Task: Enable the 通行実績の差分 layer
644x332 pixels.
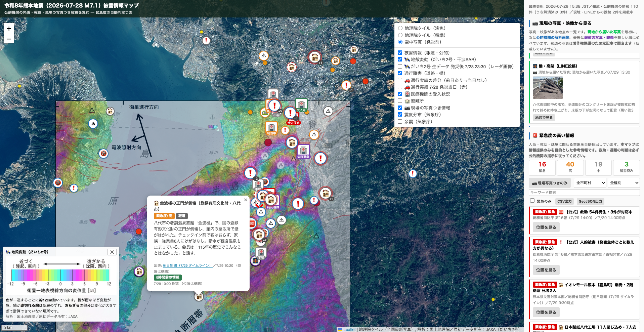Action: (x=400, y=80)
